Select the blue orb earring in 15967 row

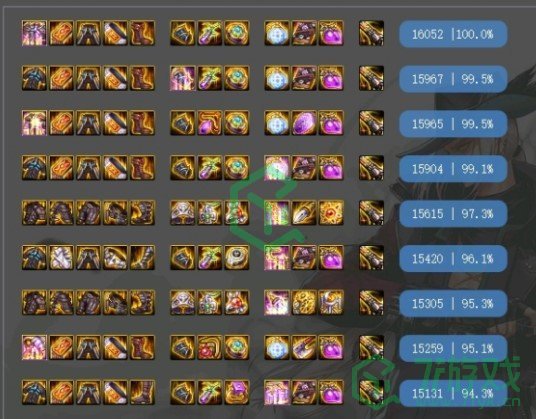click(277, 78)
